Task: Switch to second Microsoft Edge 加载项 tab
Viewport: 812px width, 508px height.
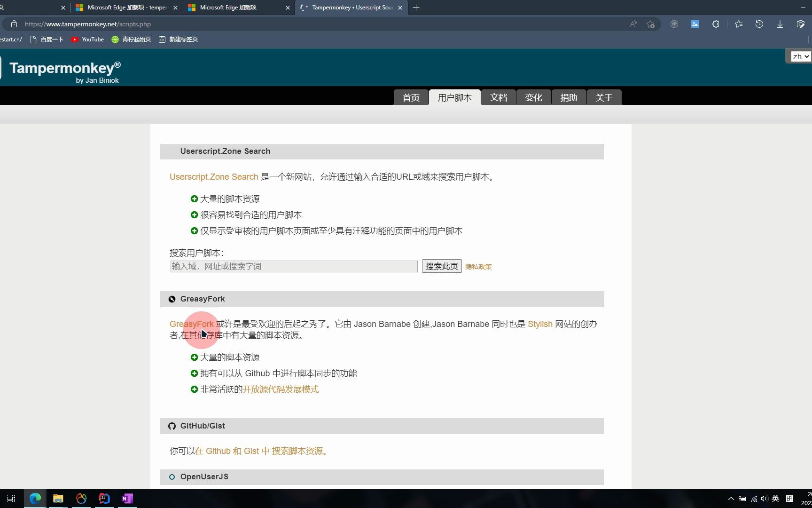Action: pos(239,8)
